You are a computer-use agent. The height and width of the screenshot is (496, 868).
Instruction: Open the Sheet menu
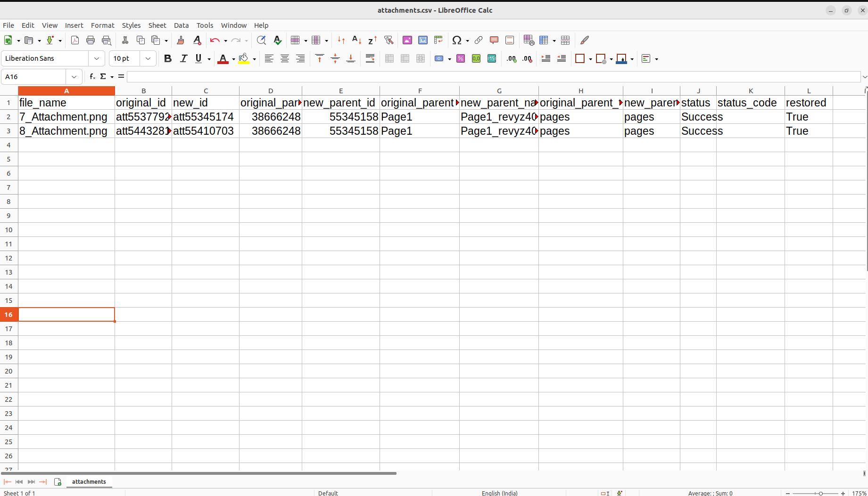point(157,25)
